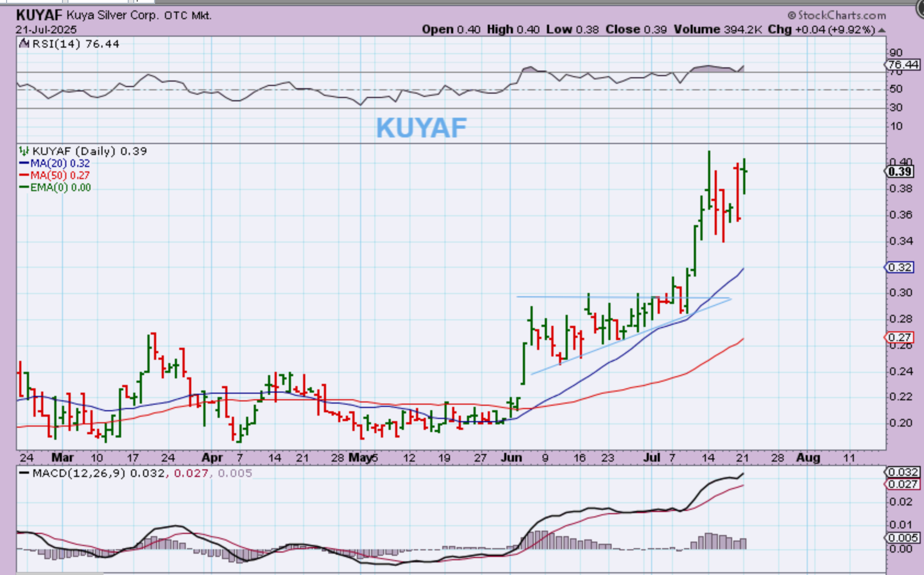Click the 11 date label after Aug
This screenshot has width=924, height=575.
pyautogui.click(x=849, y=458)
